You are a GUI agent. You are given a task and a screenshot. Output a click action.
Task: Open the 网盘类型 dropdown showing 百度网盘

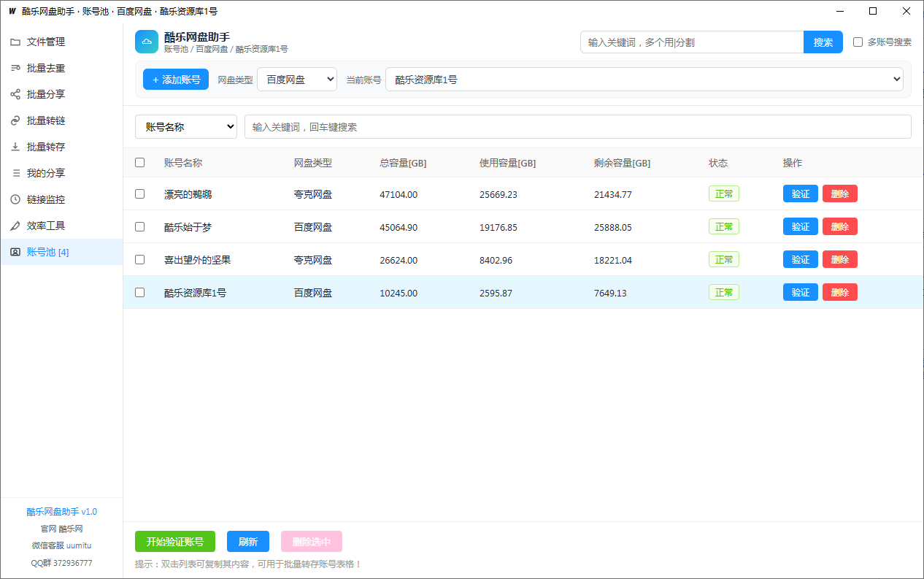tap(297, 80)
